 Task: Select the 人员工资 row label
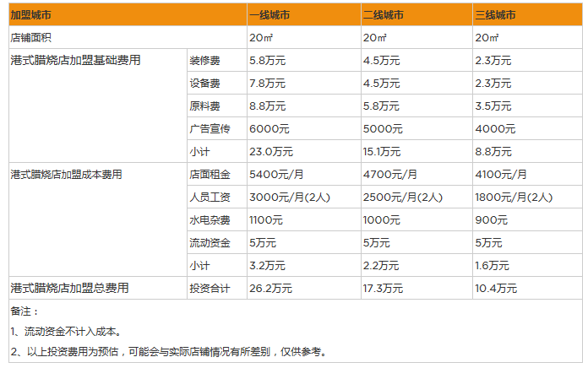coord(210,198)
